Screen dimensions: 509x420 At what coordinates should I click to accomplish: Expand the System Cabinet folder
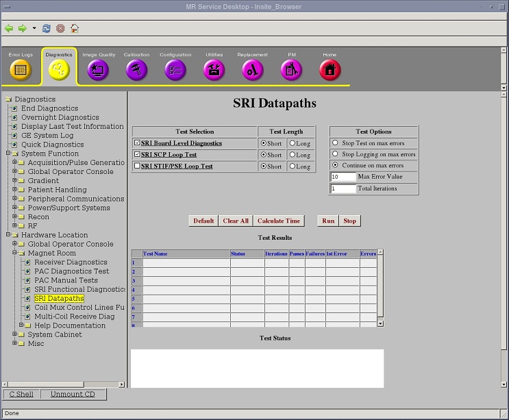tap(16, 334)
